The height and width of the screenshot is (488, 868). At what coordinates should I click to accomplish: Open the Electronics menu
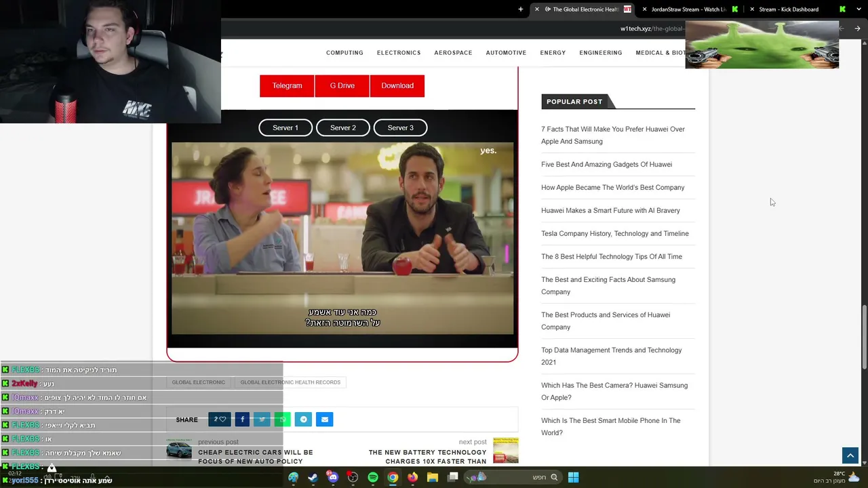[x=399, y=53]
